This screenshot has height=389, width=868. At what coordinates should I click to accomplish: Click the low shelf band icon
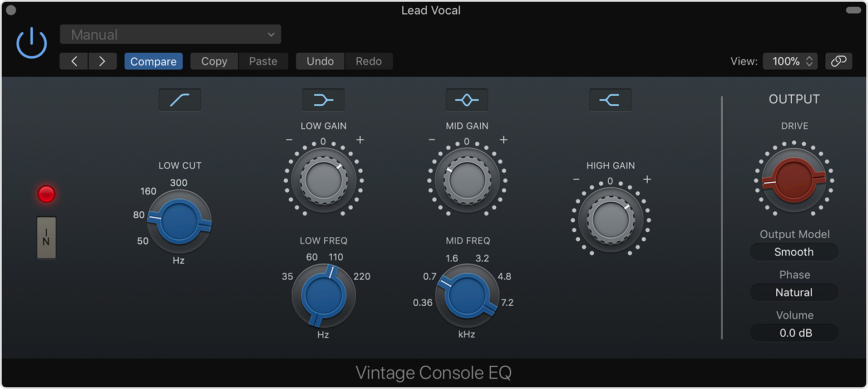(x=323, y=100)
